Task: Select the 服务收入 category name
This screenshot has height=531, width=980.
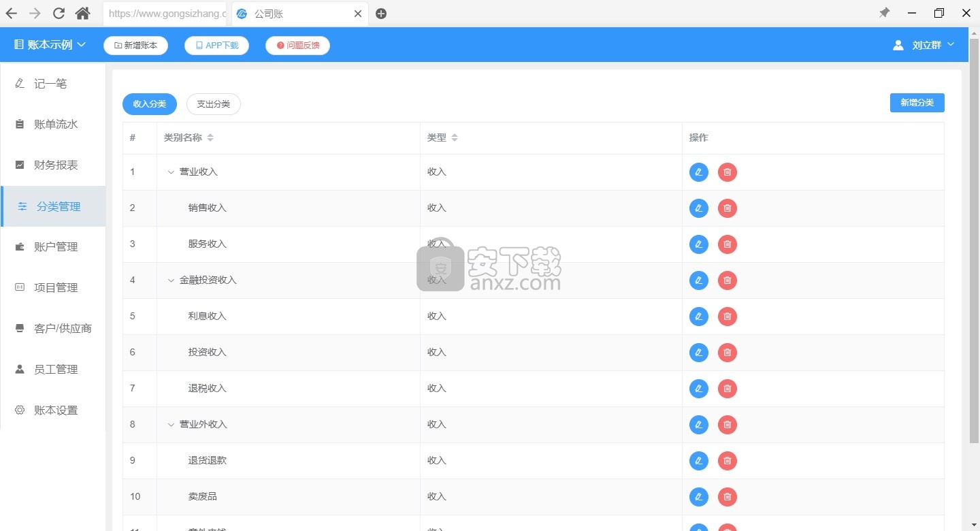Action: tap(208, 244)
